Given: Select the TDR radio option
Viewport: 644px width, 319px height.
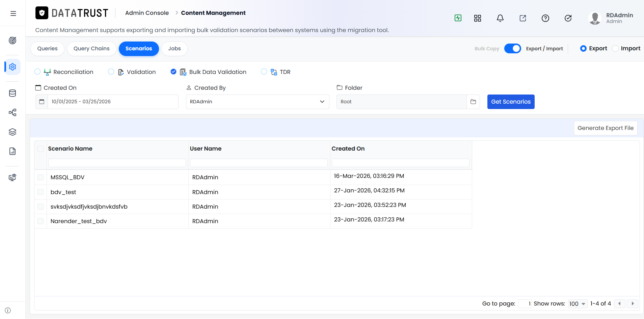Looking at the screenshot, I should pos(264,72).
